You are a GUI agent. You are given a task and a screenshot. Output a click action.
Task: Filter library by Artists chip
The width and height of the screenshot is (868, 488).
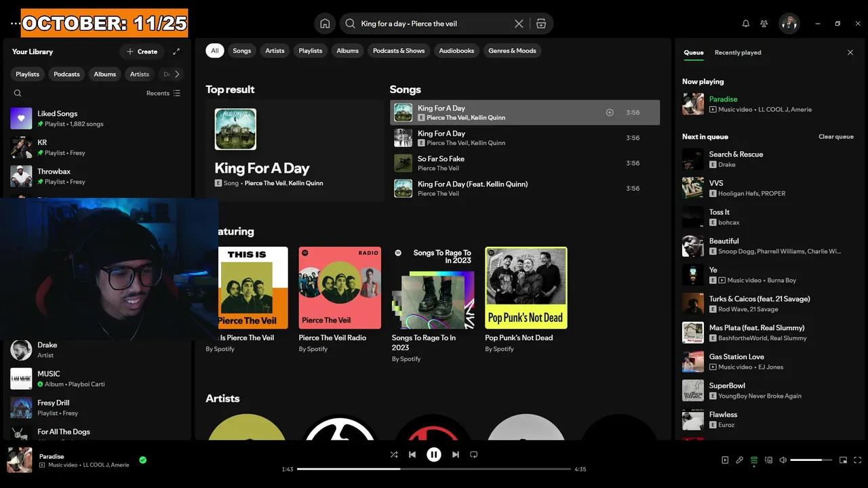(140, 75)
